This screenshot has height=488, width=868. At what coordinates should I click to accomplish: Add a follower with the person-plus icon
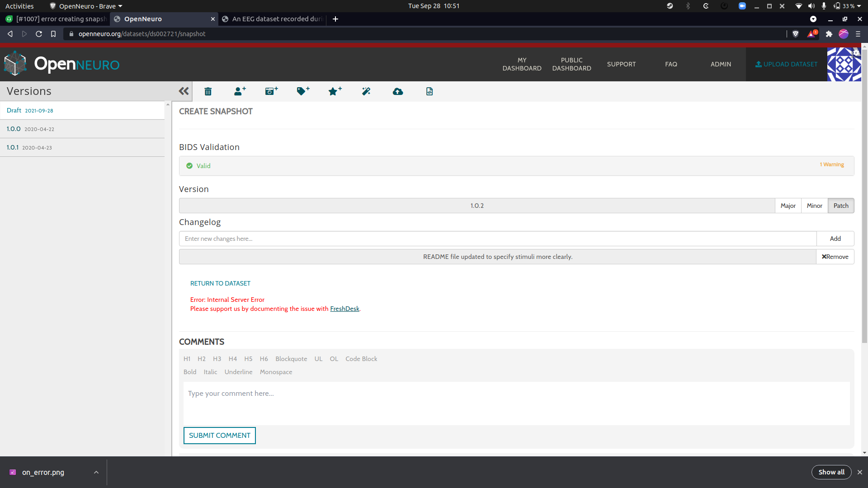240,91
